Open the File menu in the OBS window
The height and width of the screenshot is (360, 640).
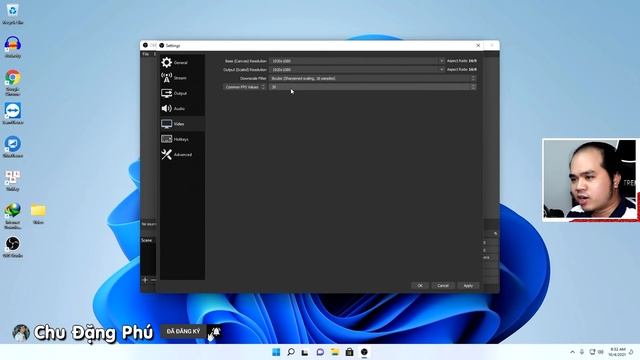[146, 54]
